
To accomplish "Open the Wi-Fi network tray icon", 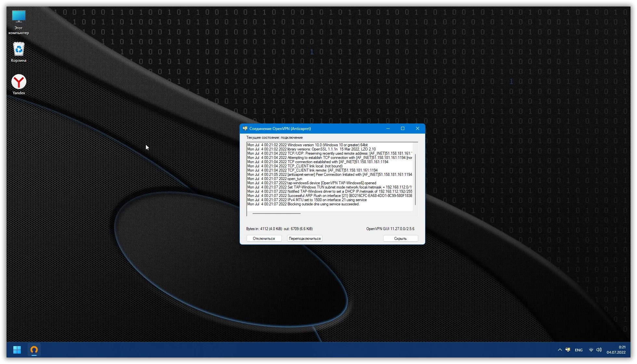I will [x=591, y=350].
